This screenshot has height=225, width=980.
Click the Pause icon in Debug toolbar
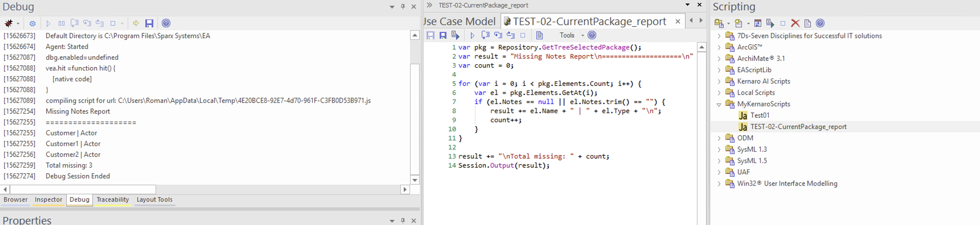point(61,24)
